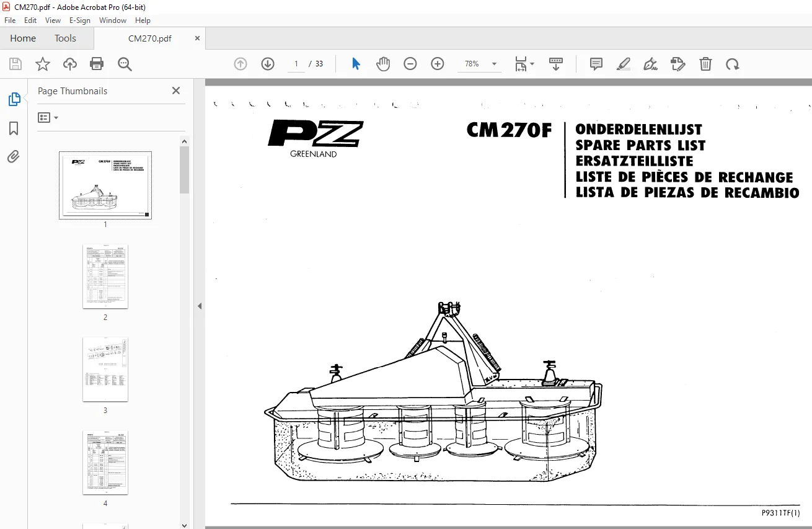Switch to the Tools tab
This screenshot has height=529, width=812.
point(65,38)
